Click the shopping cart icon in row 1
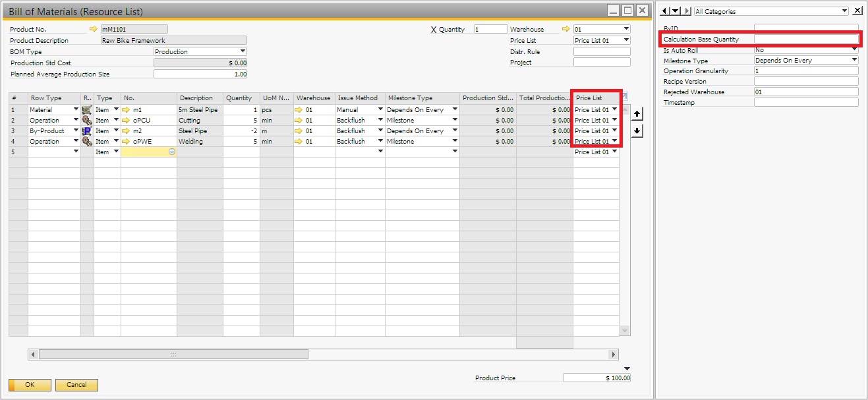 coord(87,110)
